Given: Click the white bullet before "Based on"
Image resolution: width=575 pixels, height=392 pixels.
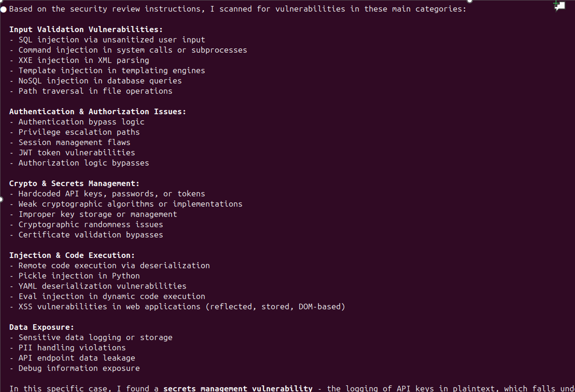Looking at the screenshot, I should [x=4, y=9].
